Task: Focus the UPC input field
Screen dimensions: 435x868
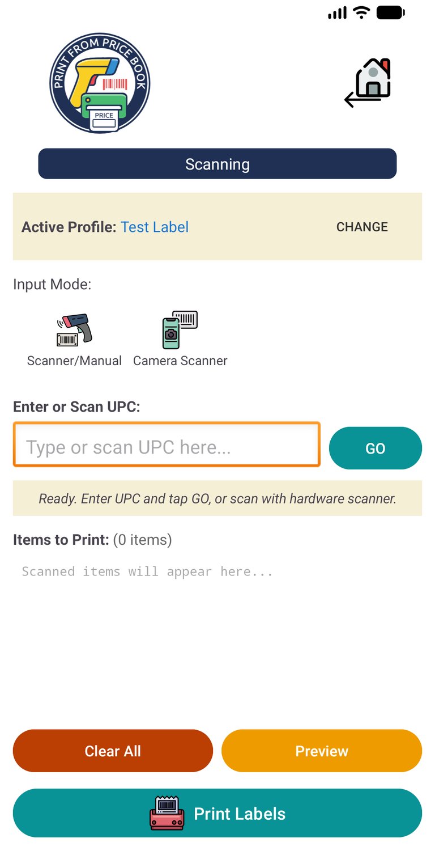Action: pos(167,447)
